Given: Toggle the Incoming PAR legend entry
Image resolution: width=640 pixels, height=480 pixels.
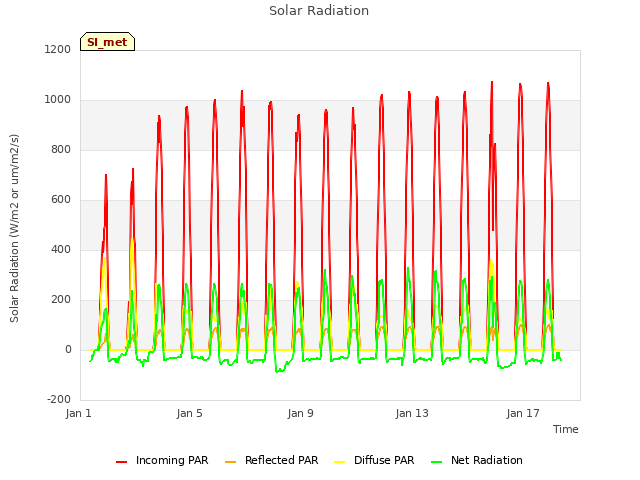Looking at the screenshot, I should (162, 460).
